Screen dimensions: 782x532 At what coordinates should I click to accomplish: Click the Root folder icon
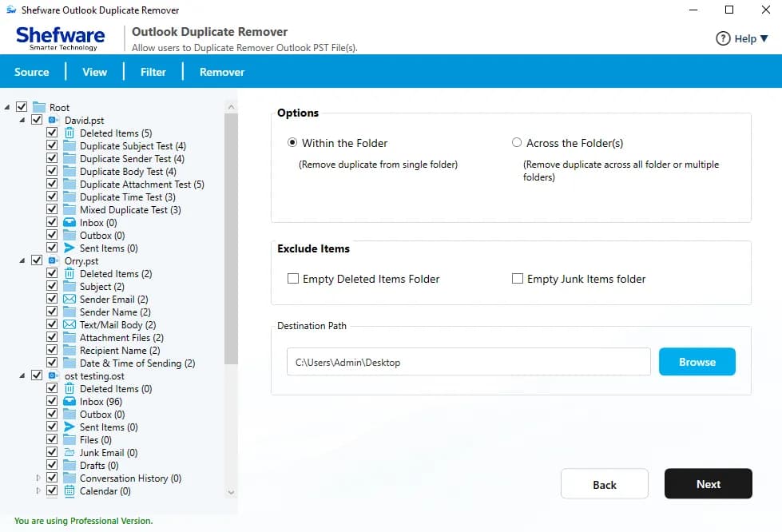(x=39, y=107)
